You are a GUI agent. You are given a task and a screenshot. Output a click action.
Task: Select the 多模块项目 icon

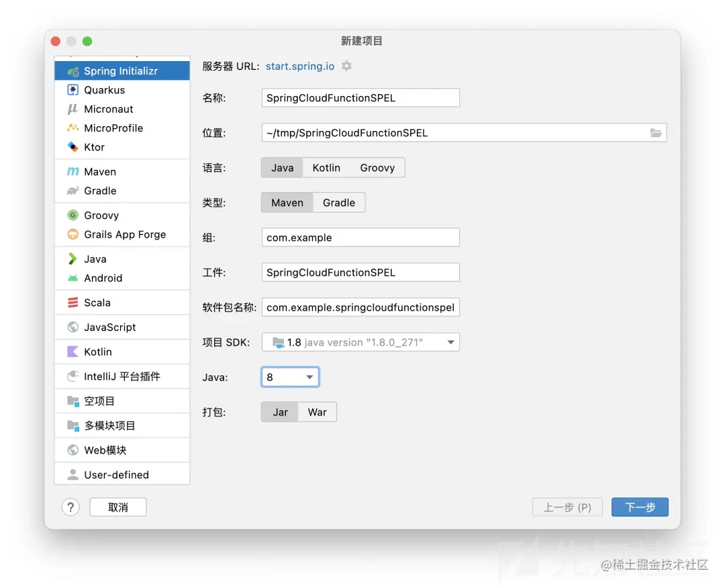pos(73,426)
